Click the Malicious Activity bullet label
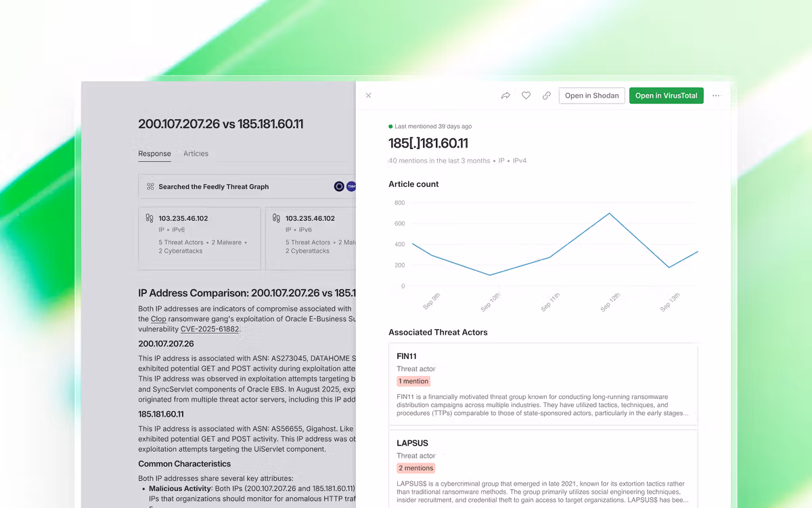Image resolution: width=812 pixels, height=508 pixels. 180,488
